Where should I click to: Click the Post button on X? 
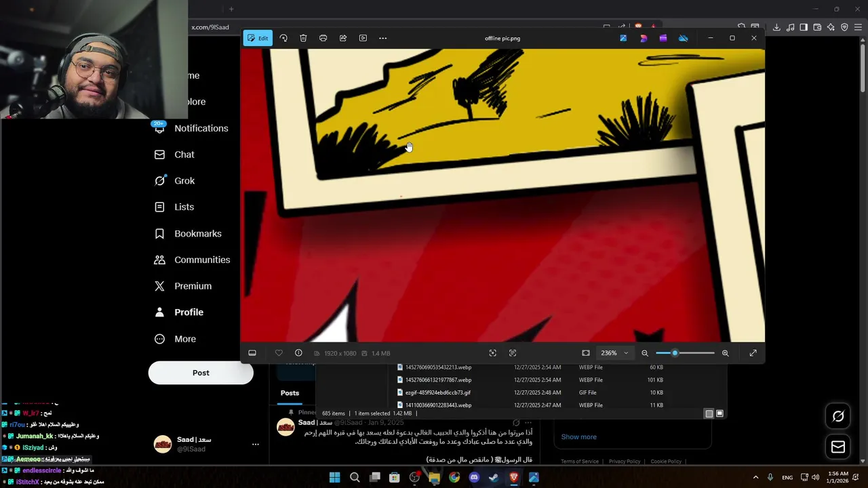point(201,373)
